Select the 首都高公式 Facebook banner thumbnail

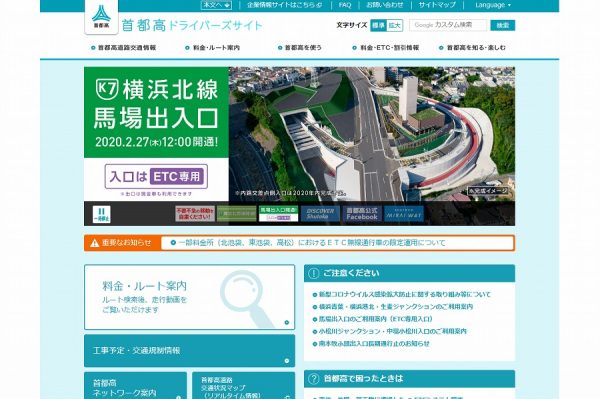(x=362, y=214)
